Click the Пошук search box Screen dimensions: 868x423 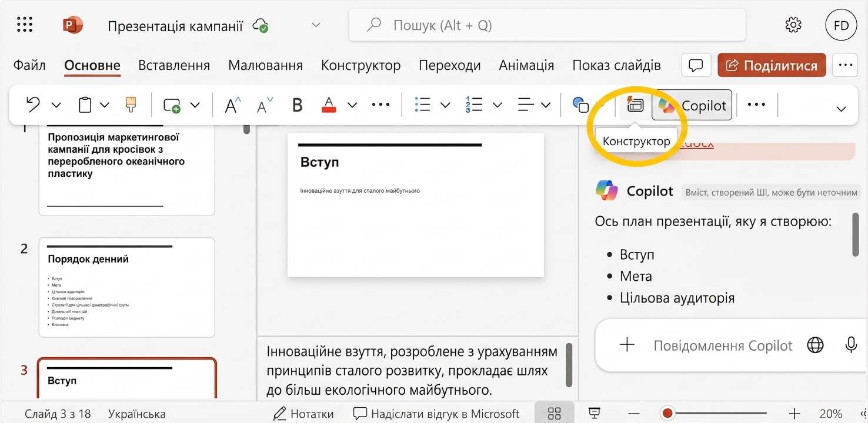click(547, 25)
